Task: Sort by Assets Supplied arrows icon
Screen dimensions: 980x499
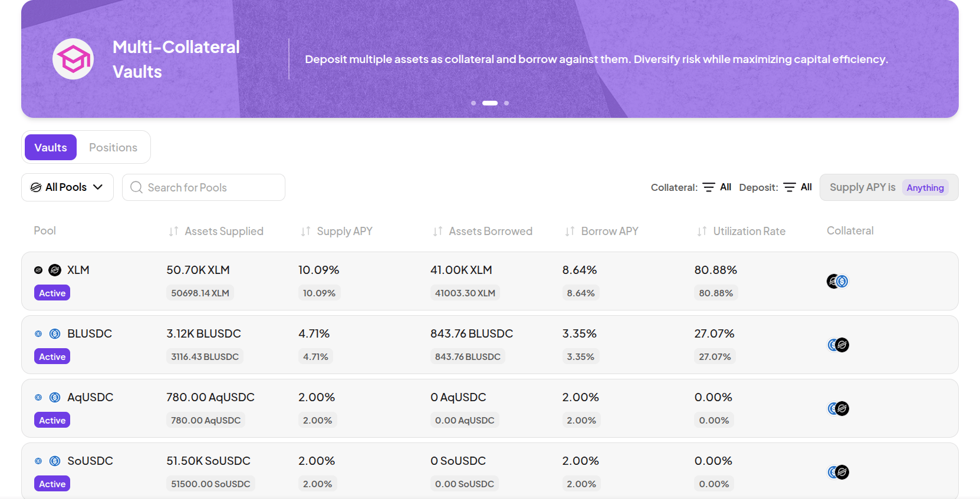Action: click(173, 231)
